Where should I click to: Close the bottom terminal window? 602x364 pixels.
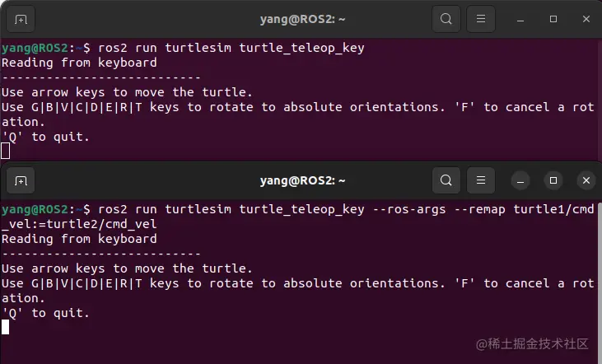(586, 180)
